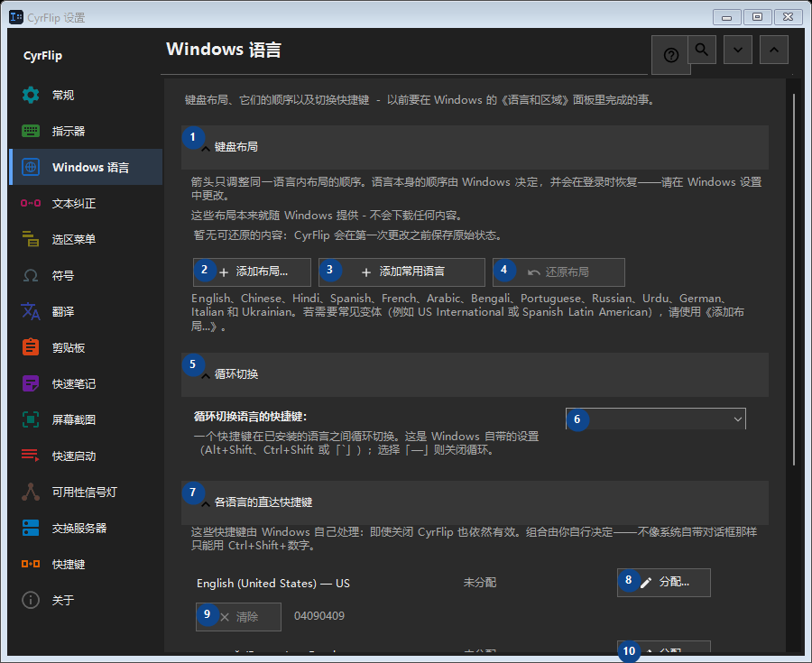Click the 文本纠正 sidebar icon
The image size is (812, 663).
[x=31, y=203]
